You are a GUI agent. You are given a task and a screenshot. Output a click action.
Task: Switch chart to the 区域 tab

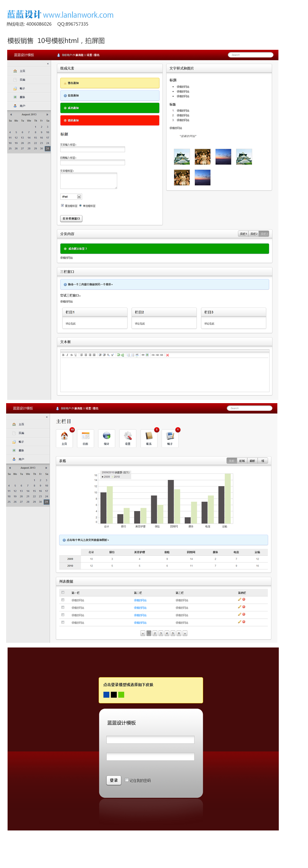[242, 461]
